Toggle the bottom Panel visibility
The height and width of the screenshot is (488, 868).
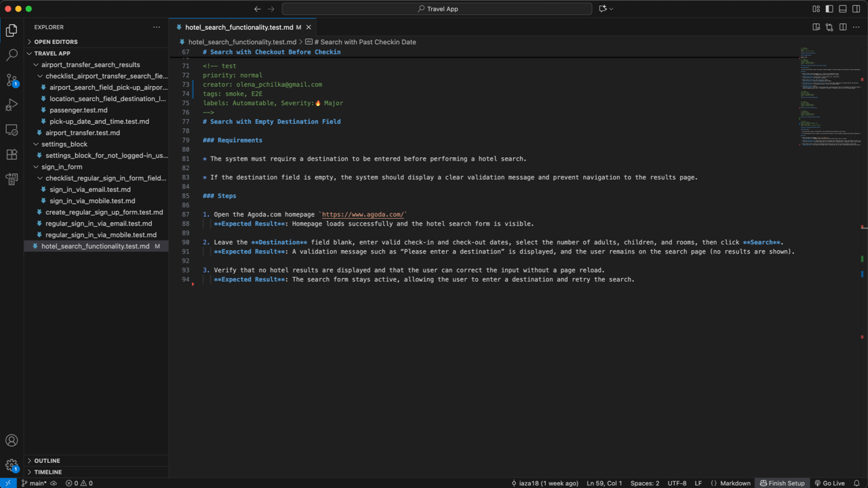[842, 9]
